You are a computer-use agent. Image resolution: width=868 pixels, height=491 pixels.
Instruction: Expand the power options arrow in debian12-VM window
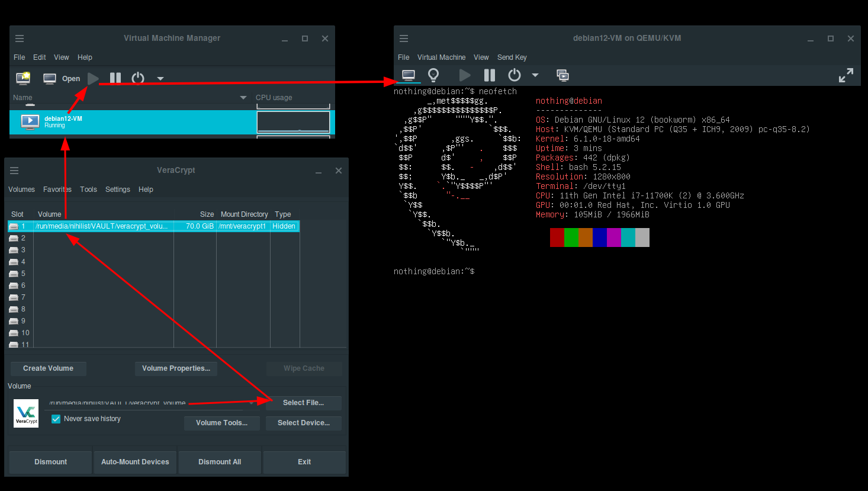pyautogui.click(x=535, y=75)
